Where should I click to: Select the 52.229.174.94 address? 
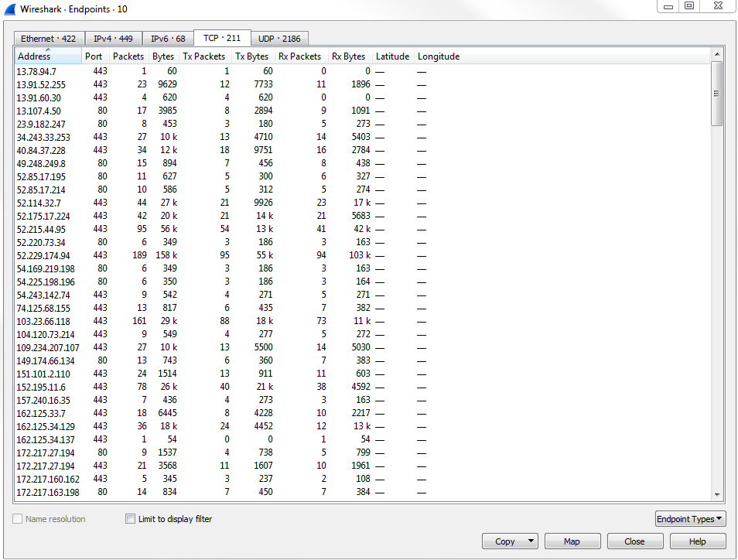pos(43,256)
